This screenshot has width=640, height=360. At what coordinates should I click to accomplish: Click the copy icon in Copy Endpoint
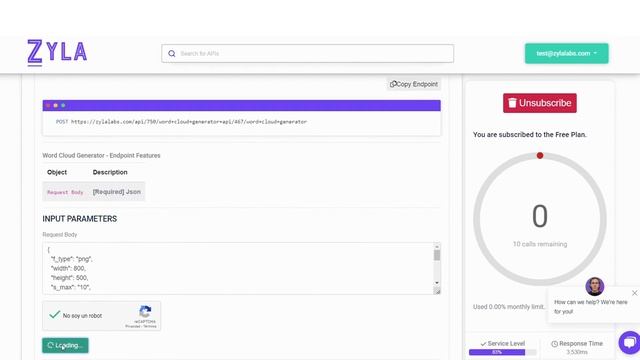pyautogui.click(x=393, y=84)
